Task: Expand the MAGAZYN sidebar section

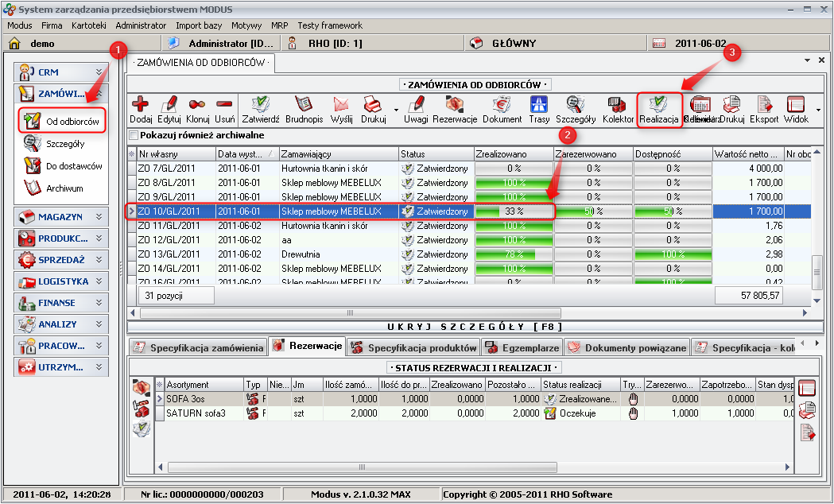Action: (61, 216)
